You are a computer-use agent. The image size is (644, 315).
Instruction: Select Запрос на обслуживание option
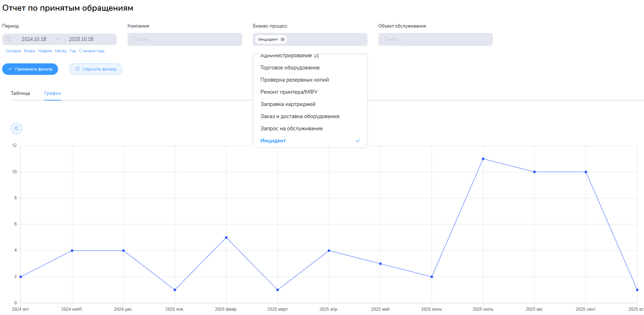[x=291, y=129]
